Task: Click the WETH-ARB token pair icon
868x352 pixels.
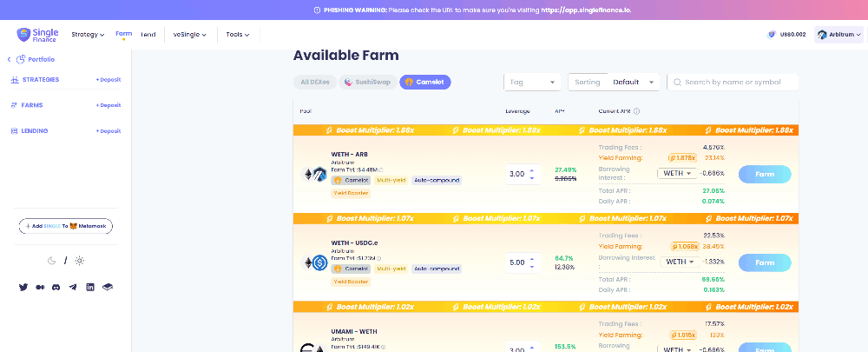Action: (x=314, y=174)
